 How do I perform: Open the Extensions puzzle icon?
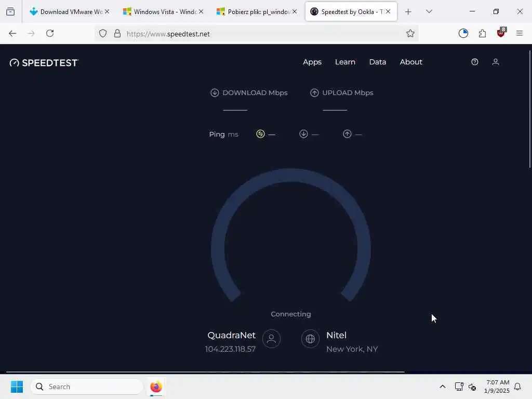[x=482, y=33]
